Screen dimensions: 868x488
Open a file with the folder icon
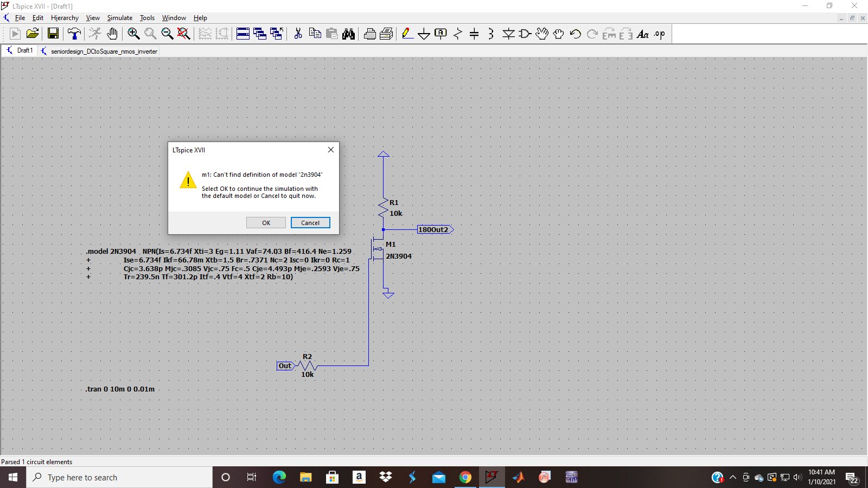pyautogui.click(x=33, y=34)
